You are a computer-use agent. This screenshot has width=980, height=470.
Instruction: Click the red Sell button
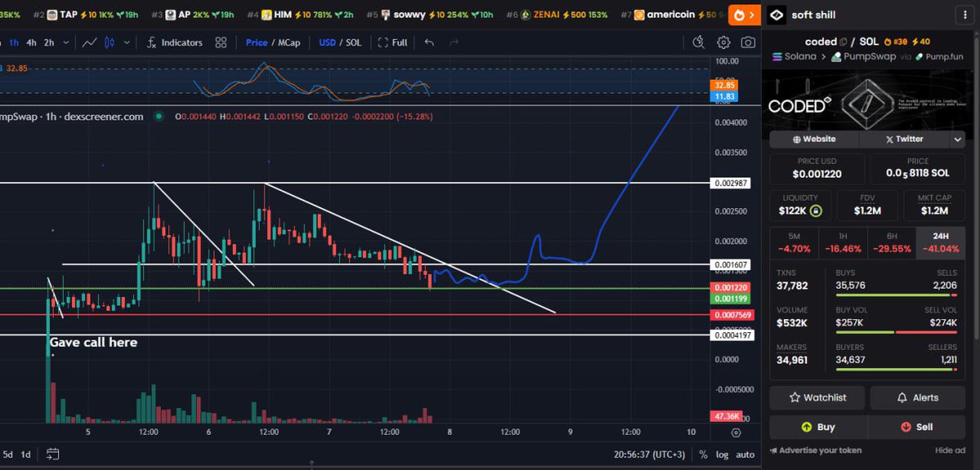(917, 427)
